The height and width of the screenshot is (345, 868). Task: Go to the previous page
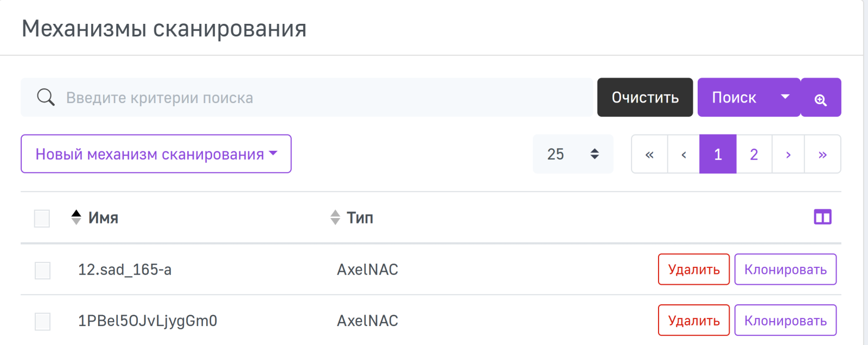pos(684,155)
